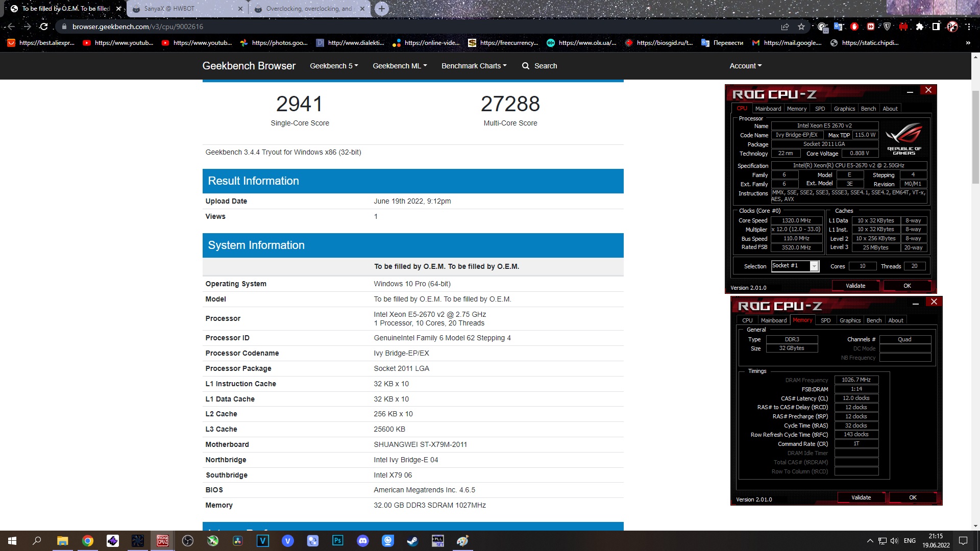Show hidden system tray icons
Viewport: 980px width, 551px height.
[x=870, y=541]
